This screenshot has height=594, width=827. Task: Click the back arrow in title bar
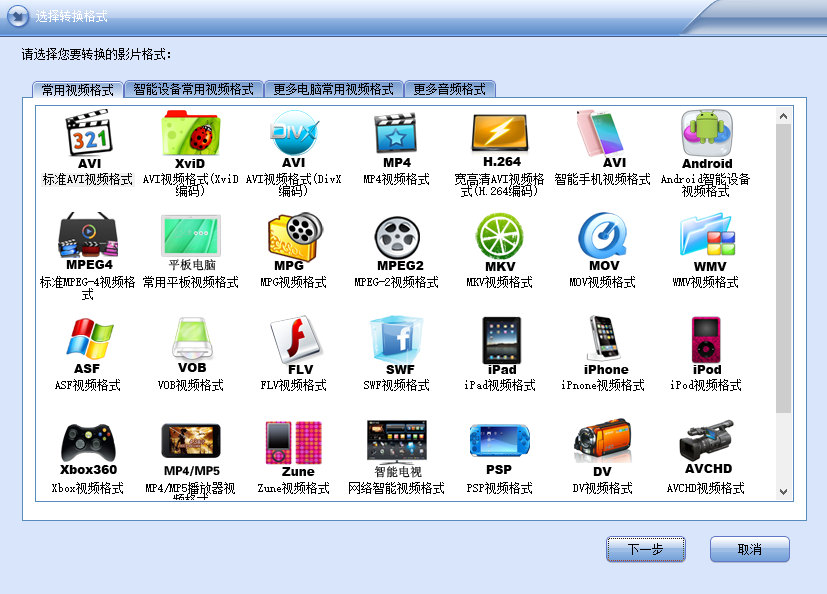(18, 16)
